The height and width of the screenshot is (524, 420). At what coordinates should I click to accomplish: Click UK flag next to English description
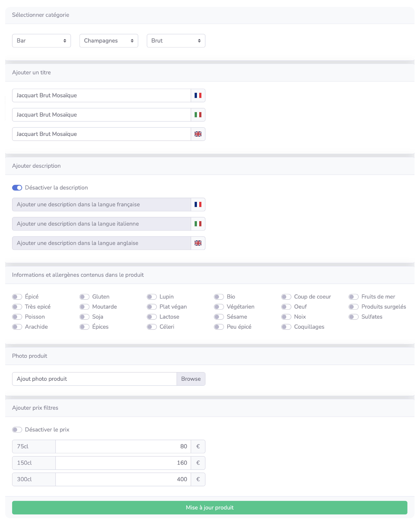[198, 243]
